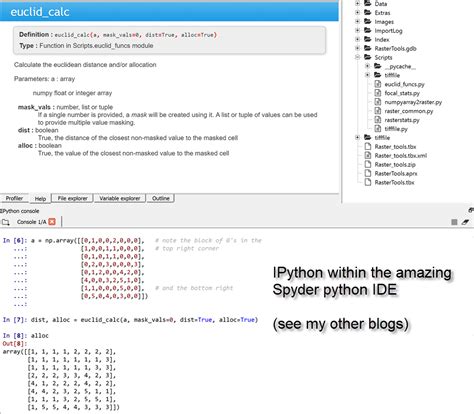474x414 pixels.
Task: Click the RasterTools.aprx project file
Action: point(396,173)
